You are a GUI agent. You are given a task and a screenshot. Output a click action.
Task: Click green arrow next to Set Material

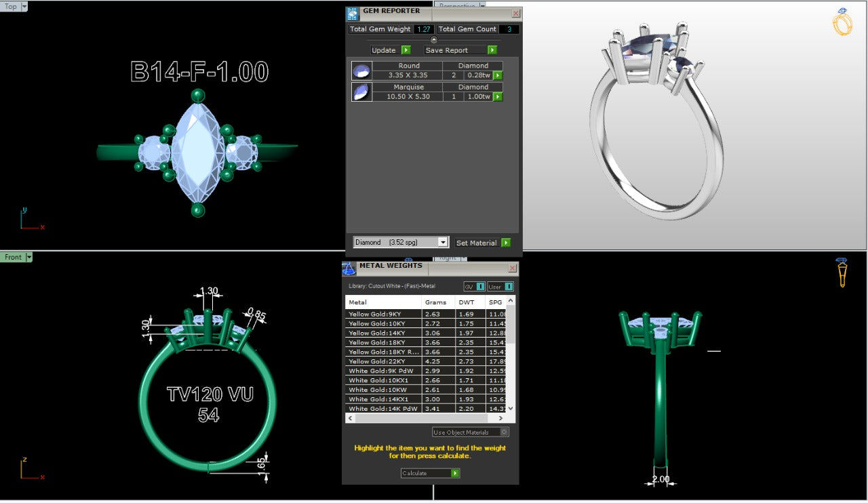click(506, 243)
